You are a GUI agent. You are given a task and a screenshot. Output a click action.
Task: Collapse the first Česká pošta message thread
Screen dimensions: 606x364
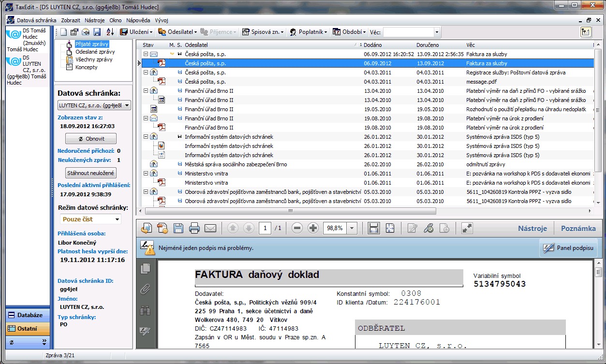[x=146, y=54]
